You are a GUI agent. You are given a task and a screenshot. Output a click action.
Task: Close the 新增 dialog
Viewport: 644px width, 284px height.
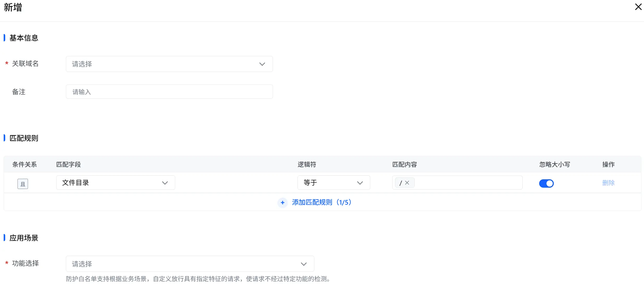(638, 7)
